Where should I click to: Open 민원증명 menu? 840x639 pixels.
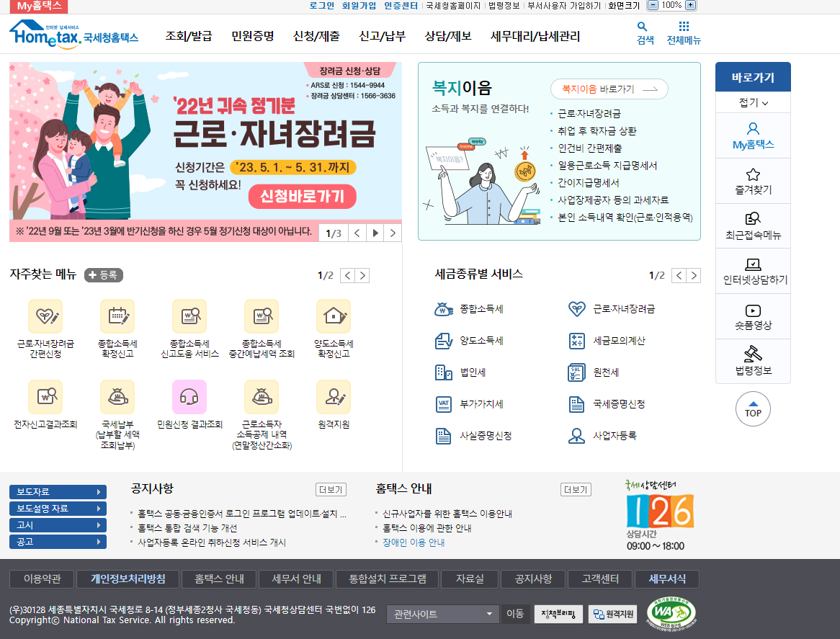[x=253, y=36]
